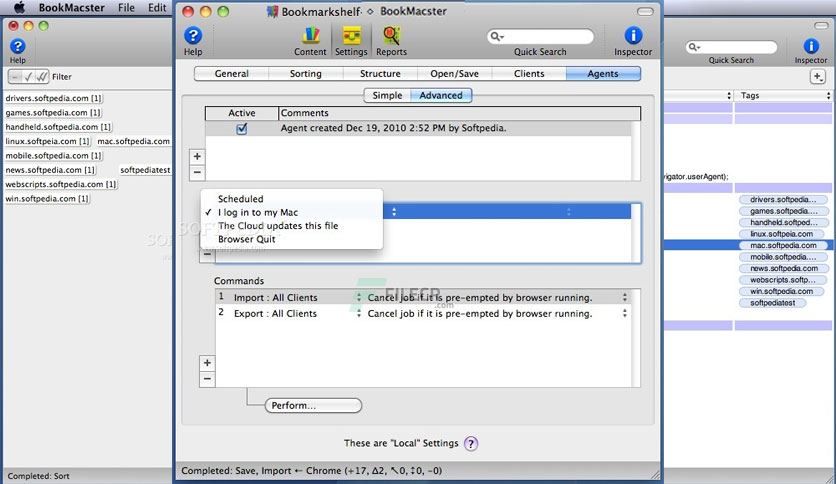836x484 pixels.
Task: Open the Open/Save settings tab
Action: pos(454,74)
